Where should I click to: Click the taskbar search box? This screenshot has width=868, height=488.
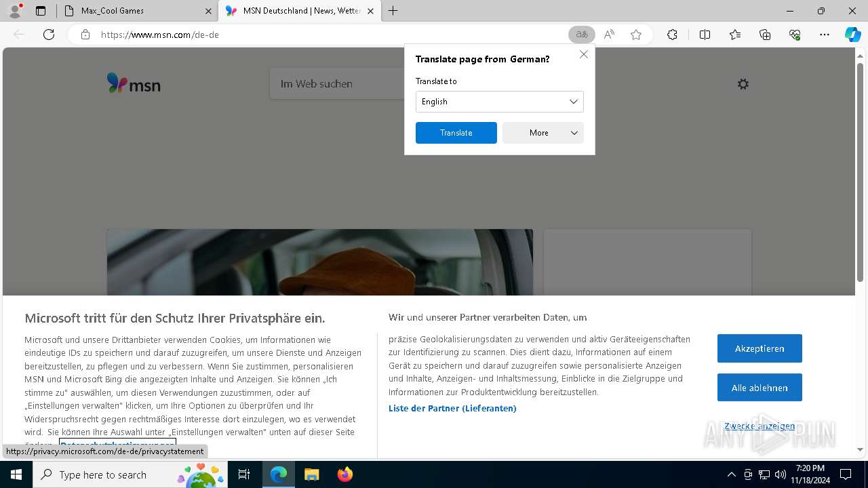click(130, 474)
